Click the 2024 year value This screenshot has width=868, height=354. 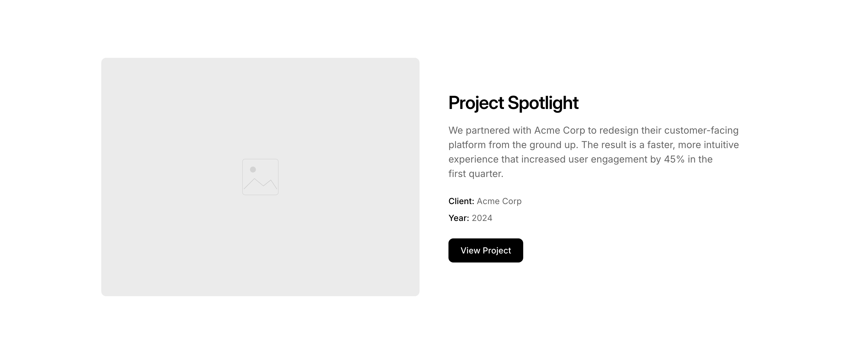tap(482, 218)
